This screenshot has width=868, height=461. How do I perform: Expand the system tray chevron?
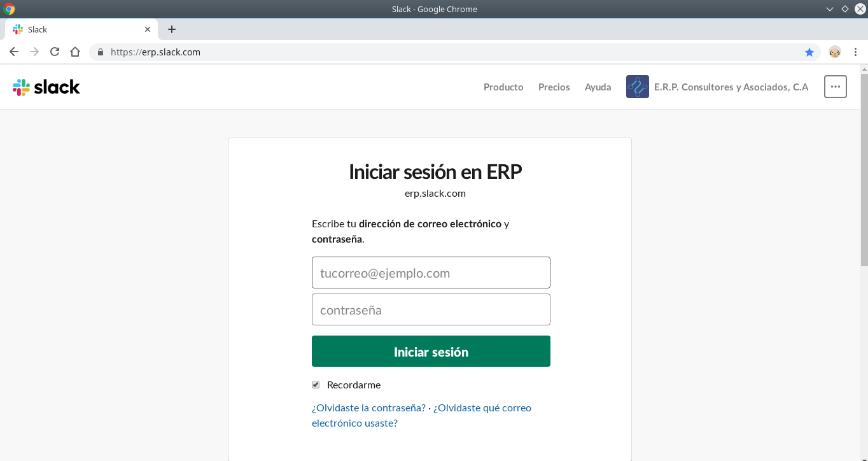pos(829,9)
